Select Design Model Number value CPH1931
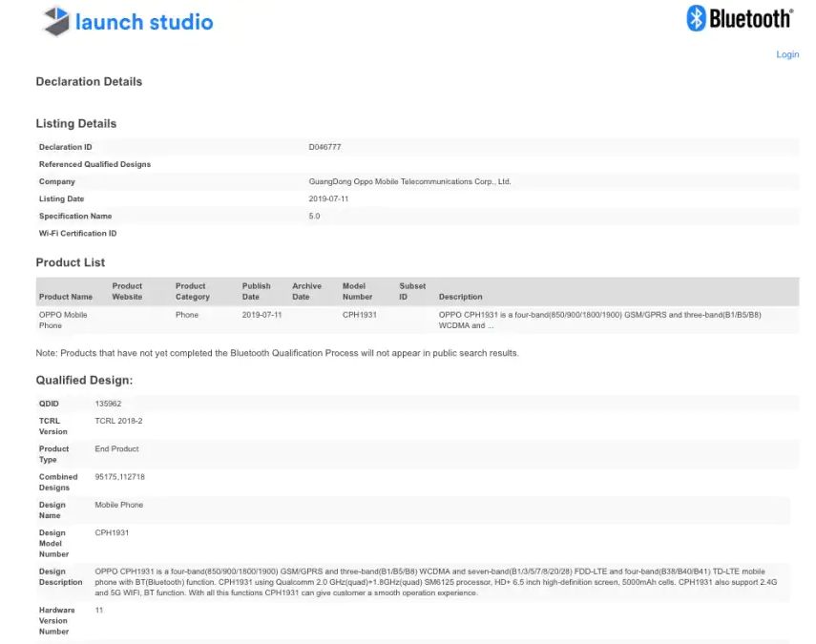 point(112,532)
